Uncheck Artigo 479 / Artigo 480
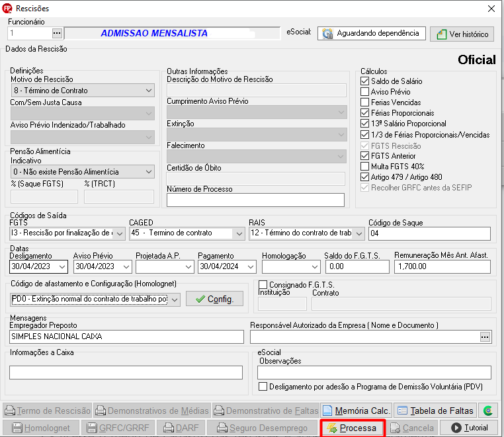504x437 pixels. coord(364,177)
